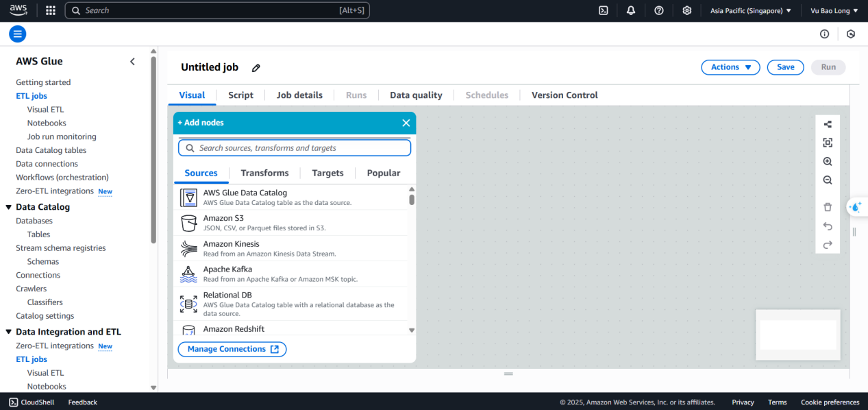
Task: Open the help question mark menu
Action: pyautogui.click(x=659, y=10)
